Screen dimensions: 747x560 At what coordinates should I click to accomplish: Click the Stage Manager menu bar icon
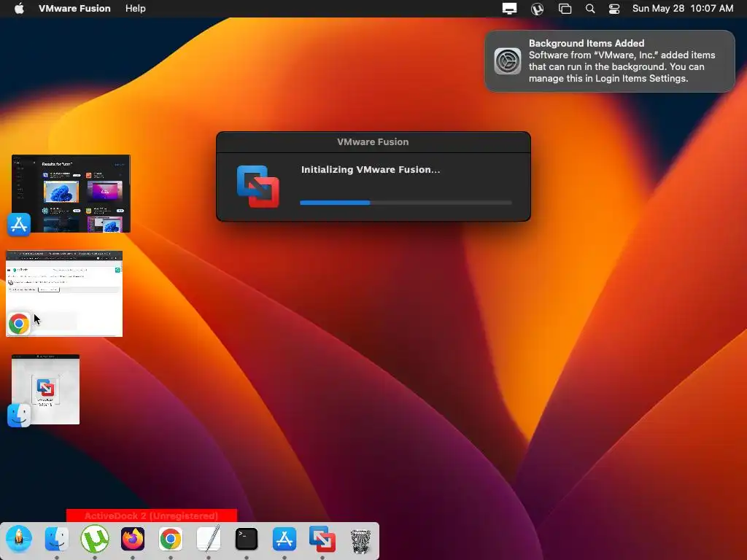click(565, 9)
